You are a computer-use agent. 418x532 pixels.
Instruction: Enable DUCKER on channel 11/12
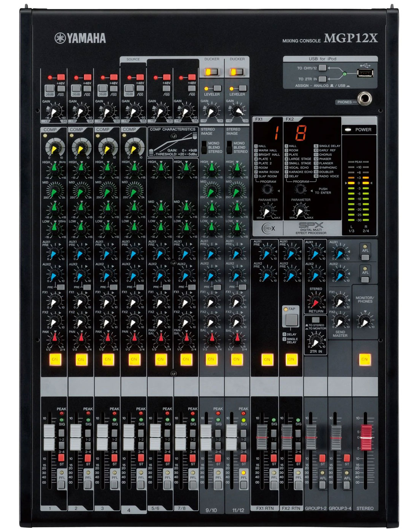tap(237, 71)
